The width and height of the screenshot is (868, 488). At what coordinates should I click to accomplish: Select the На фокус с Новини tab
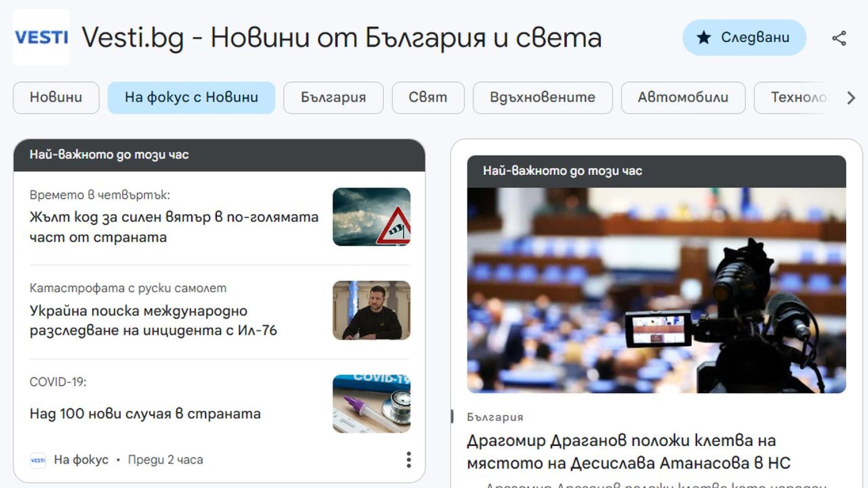pyautogui.click(x=191, y=98)
